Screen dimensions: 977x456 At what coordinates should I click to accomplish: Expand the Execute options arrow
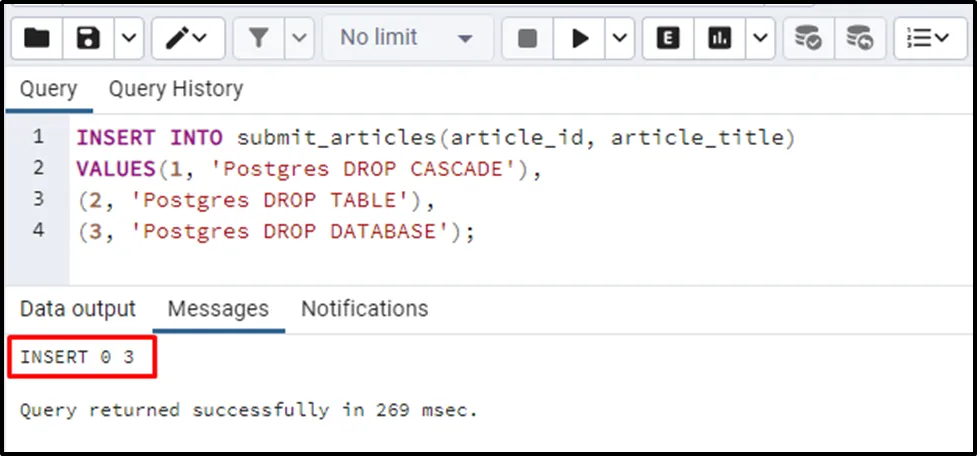point(620,38)
